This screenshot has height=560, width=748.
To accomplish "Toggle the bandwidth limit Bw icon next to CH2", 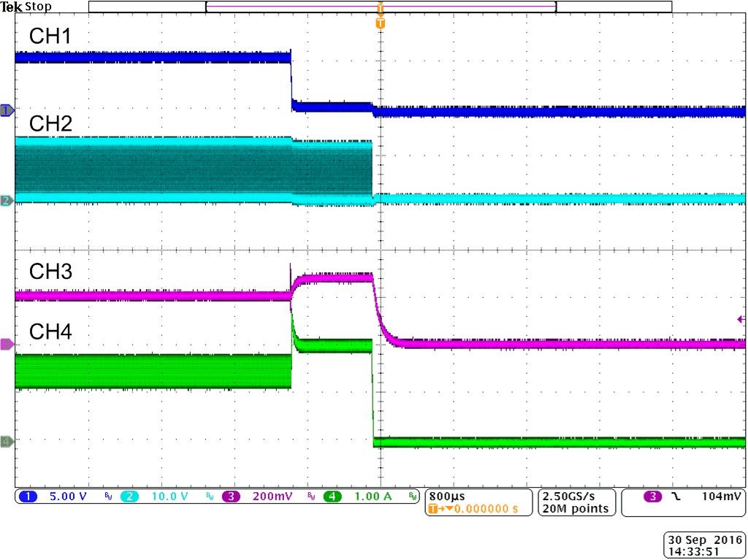I will tap(210, 496).
